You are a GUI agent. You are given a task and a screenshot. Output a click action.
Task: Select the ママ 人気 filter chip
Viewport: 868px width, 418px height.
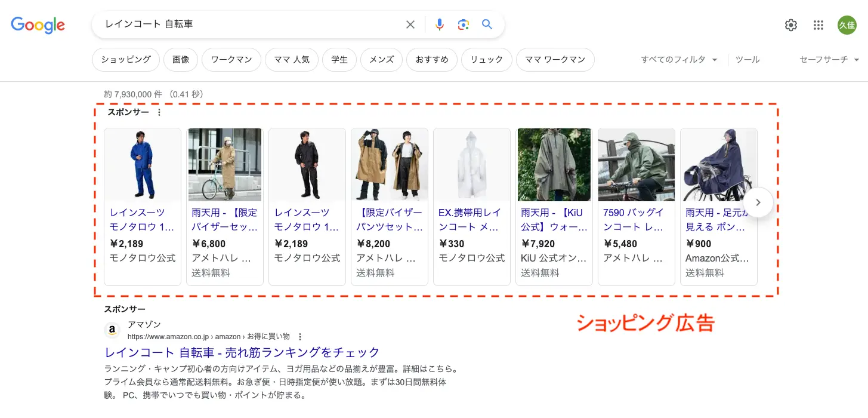[292, 60]
